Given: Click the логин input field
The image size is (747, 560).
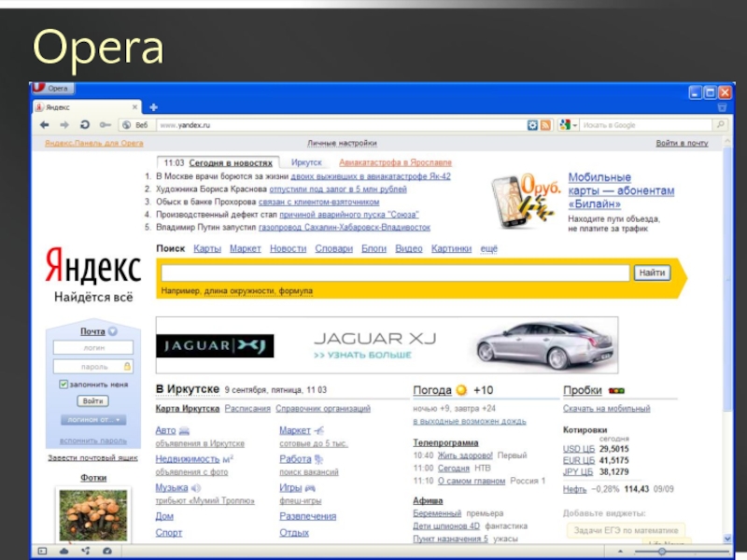Looking at the screenshot, I should pyautogui.click(x=92, y=347).
